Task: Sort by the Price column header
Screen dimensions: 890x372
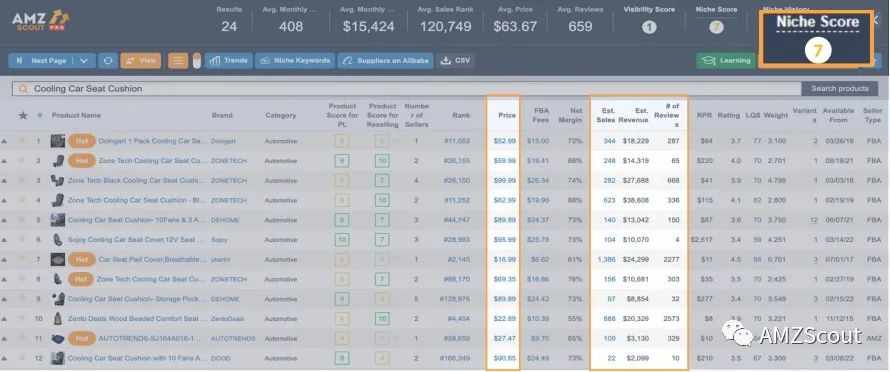Action: [507, 115]
